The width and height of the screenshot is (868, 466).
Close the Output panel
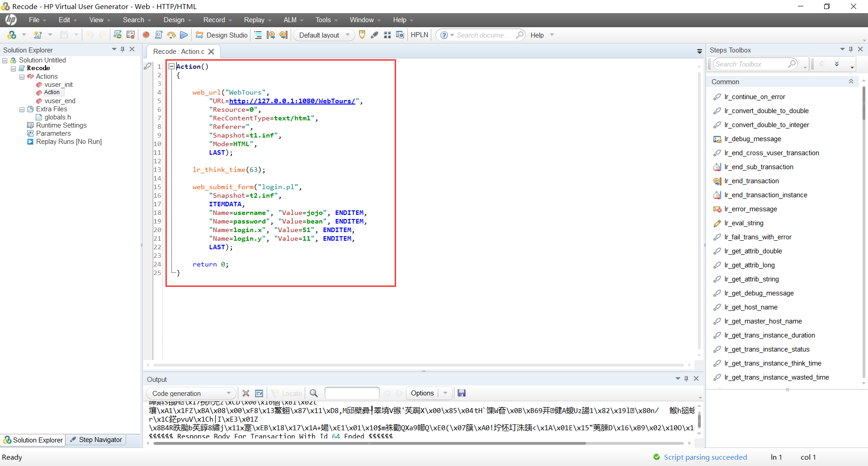696,379
